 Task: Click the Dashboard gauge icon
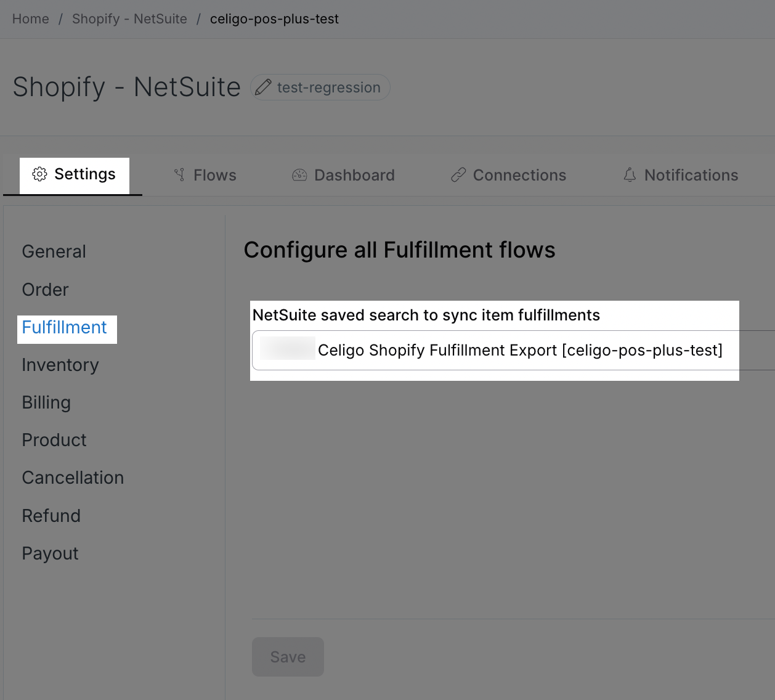[x=299, y=175]
